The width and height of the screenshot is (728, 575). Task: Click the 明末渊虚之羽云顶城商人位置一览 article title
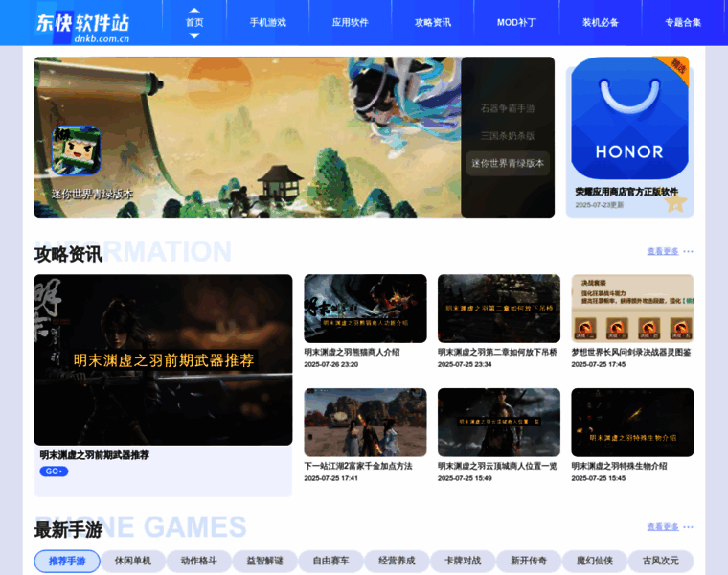(x=497, y=466)
